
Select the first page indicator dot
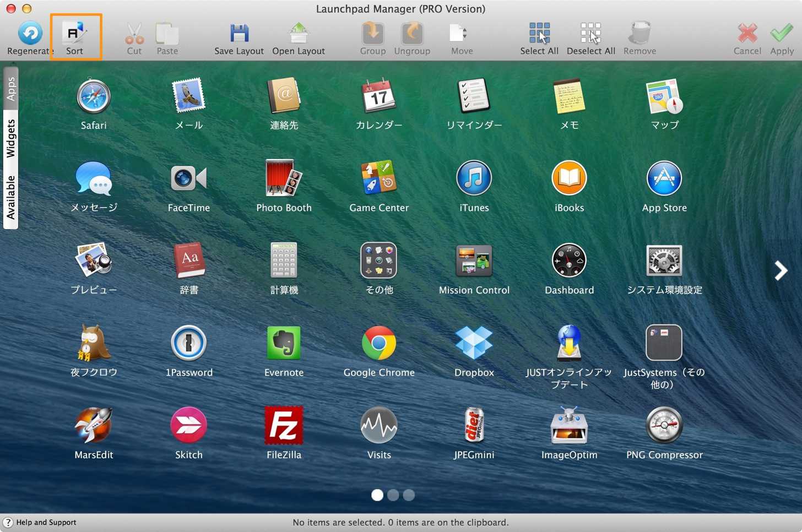pos(377,495)
